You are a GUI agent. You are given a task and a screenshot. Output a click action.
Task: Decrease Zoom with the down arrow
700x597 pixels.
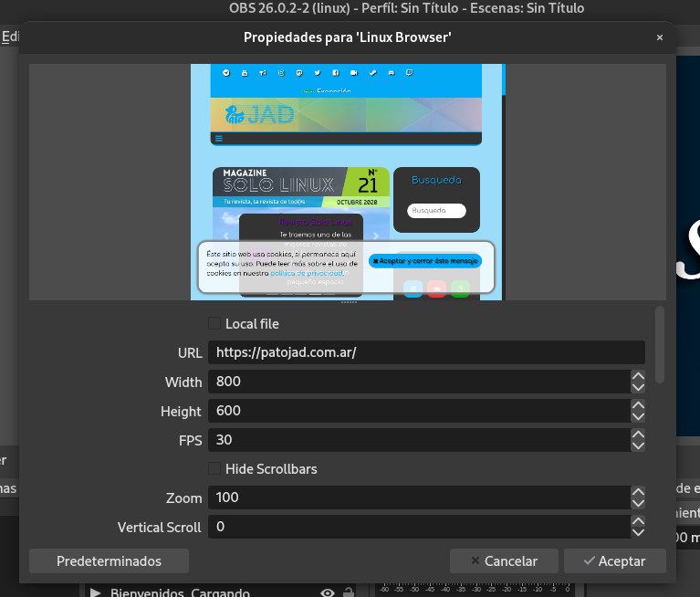(x=638, y=503)
